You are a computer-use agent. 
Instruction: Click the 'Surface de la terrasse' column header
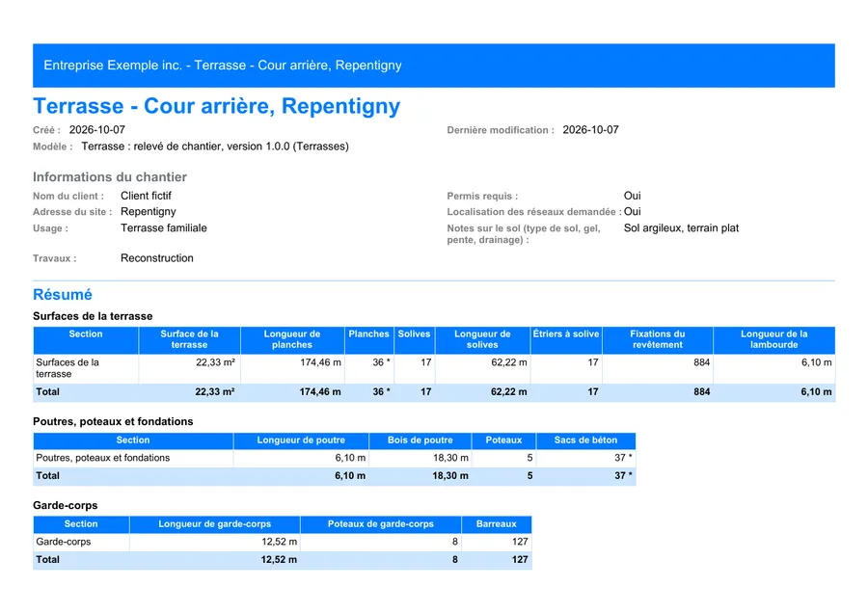click(x=189, y=339)
